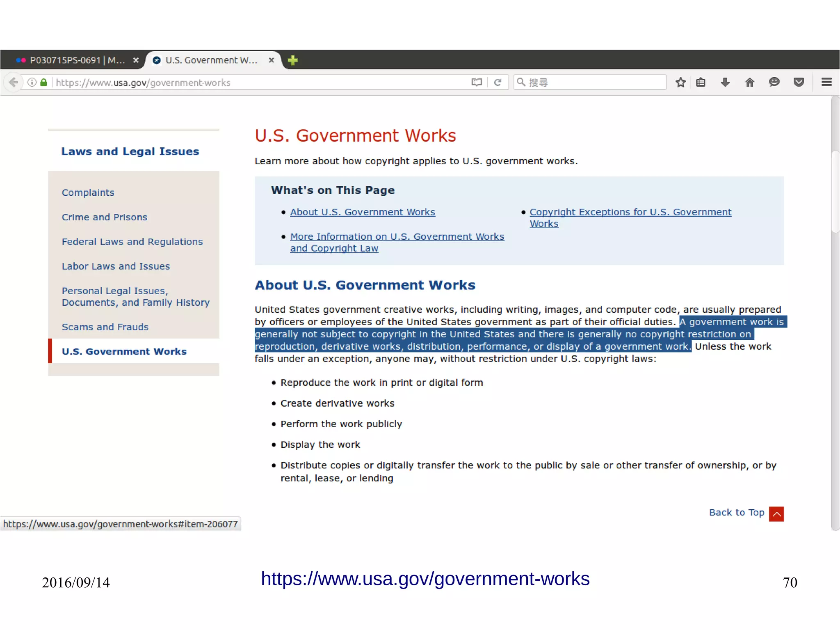Open Personal Legal Issues, Documents link
This screenshot has width=840, height=630.
click(135, 296)
